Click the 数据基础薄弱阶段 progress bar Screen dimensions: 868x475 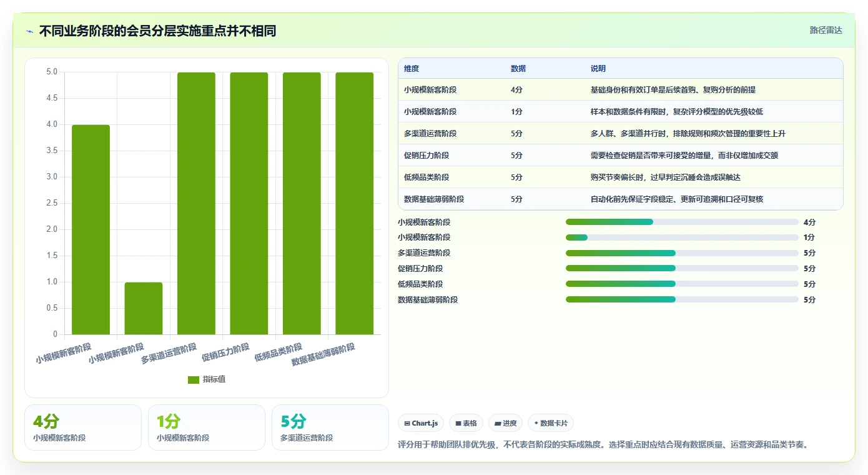[x=682, y=300]
